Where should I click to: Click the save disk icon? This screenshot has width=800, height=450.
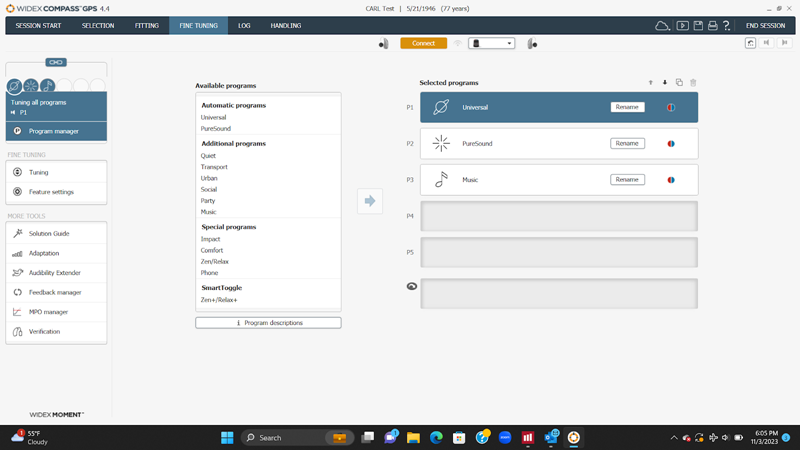point(698,26)
